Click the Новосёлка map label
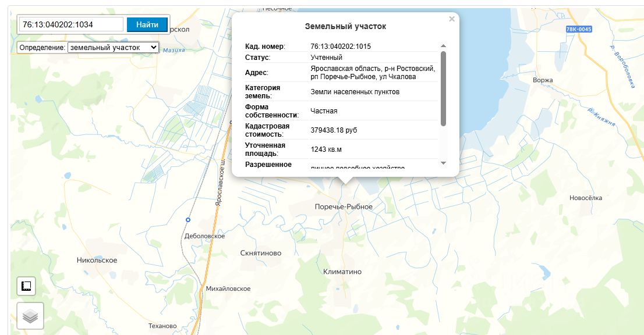644x335 pixels. [x=586, y=198]
